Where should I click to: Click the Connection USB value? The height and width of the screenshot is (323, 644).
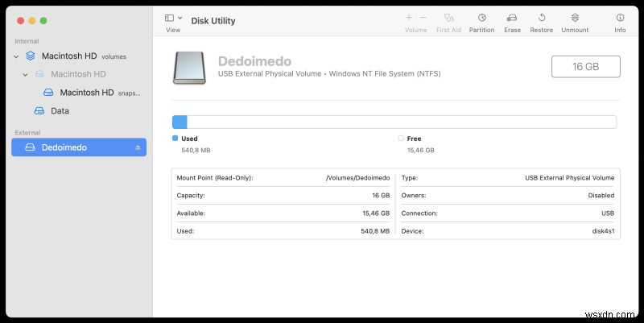(608, 213)
